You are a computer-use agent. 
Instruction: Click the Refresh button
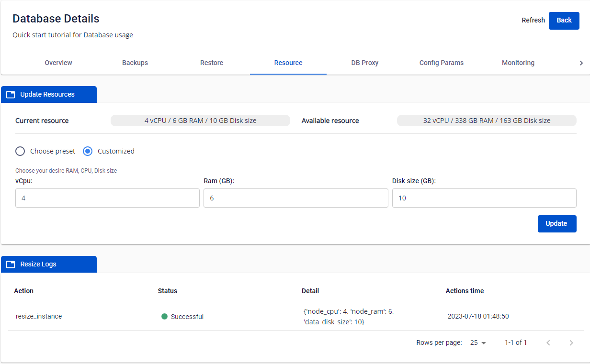533,20
